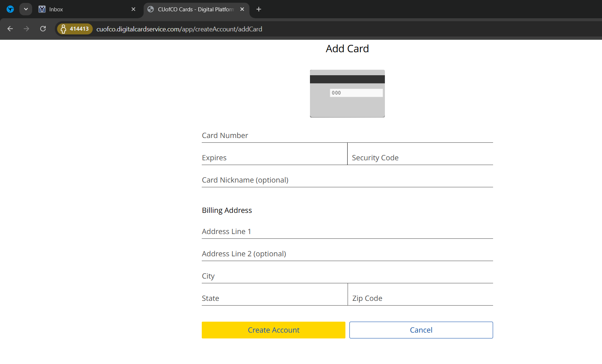The image size is (602, 364).
Task: Expand the tab list dropdown arrow
Action: pos(26,9)
